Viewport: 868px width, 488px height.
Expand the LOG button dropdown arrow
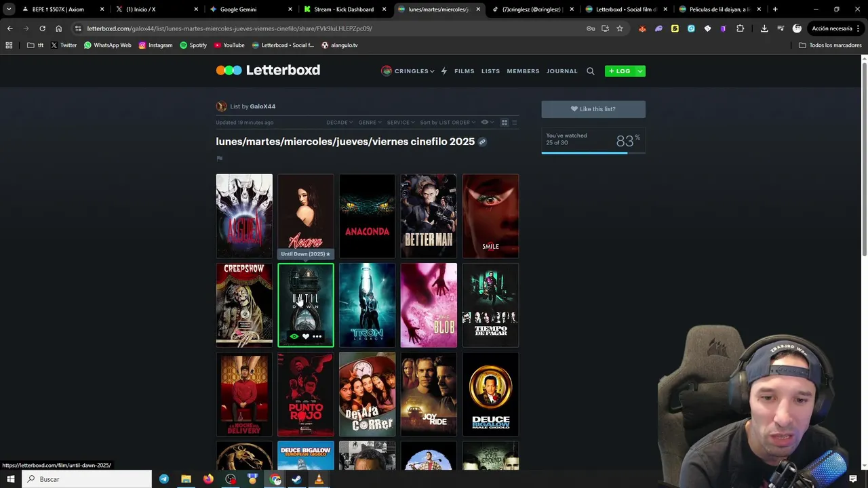(639, 71)
